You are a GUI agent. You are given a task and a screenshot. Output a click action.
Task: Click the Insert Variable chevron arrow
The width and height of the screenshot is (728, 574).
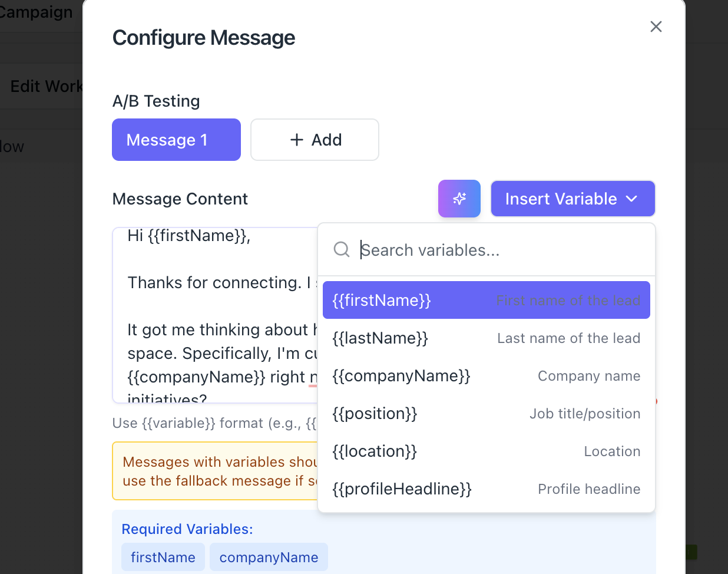coord(631,199)
